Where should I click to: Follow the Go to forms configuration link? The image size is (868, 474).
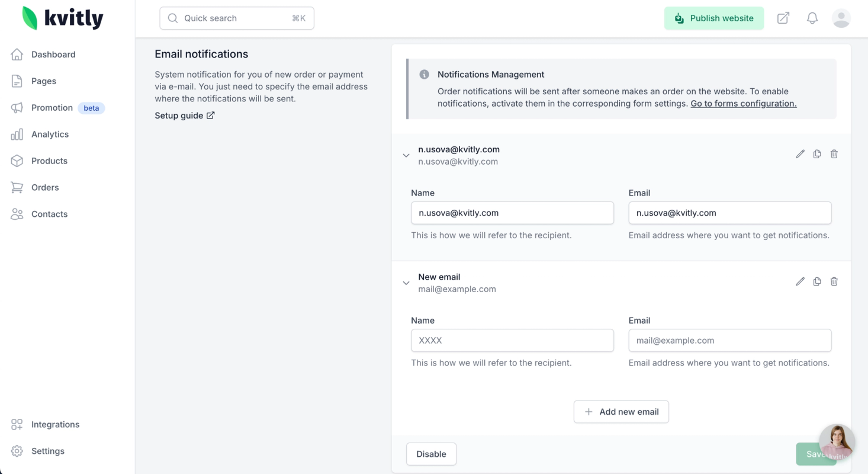[x=743, y=104]
